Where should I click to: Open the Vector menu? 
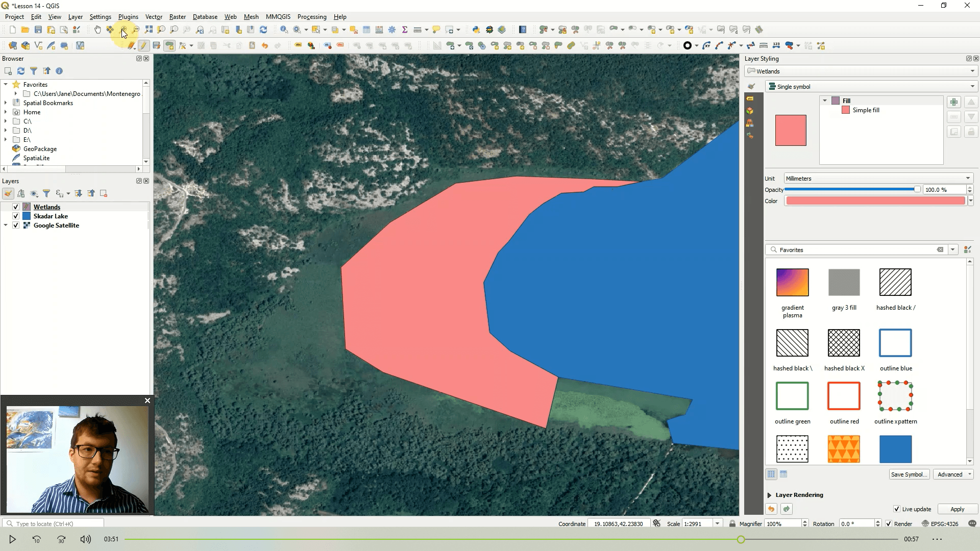tap(153, 17)
